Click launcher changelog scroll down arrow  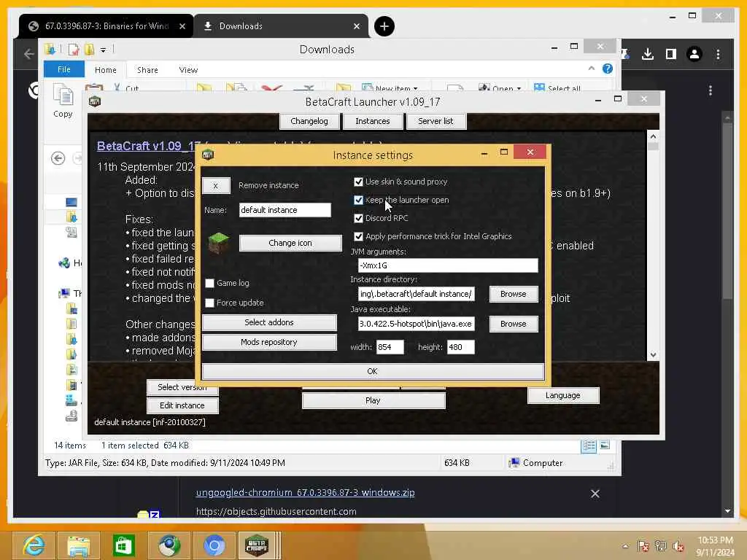coord(653,355)
